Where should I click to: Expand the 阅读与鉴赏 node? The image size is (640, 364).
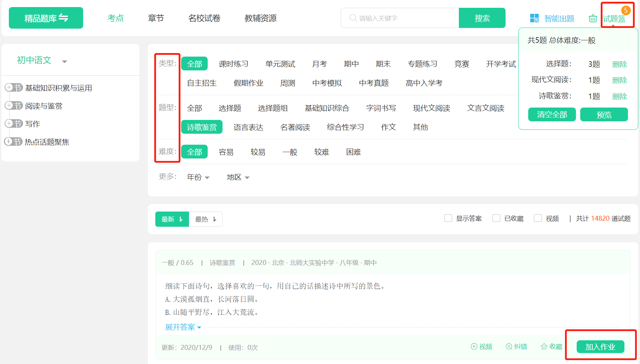pyautogui.click(x=9, y=105)
